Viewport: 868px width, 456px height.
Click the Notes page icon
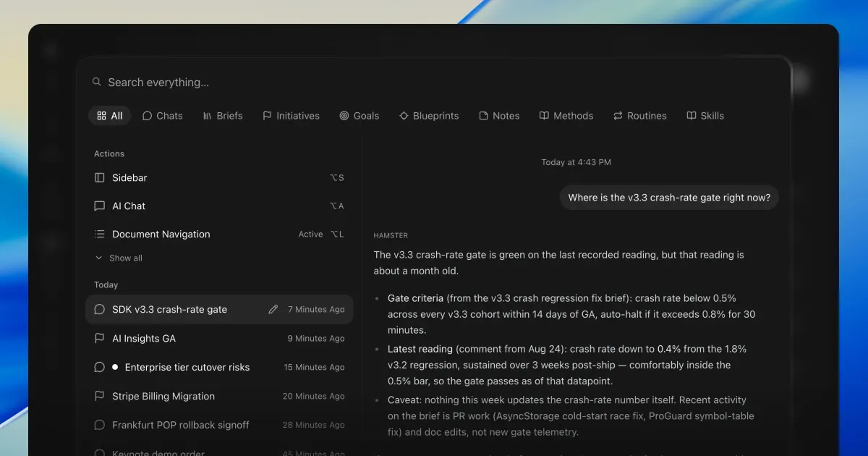[x=483, y=116]
